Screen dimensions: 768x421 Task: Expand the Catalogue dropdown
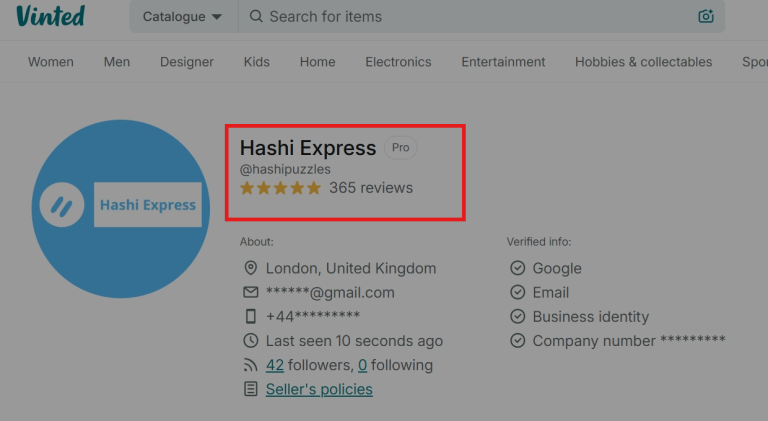(x=183, y=16)
